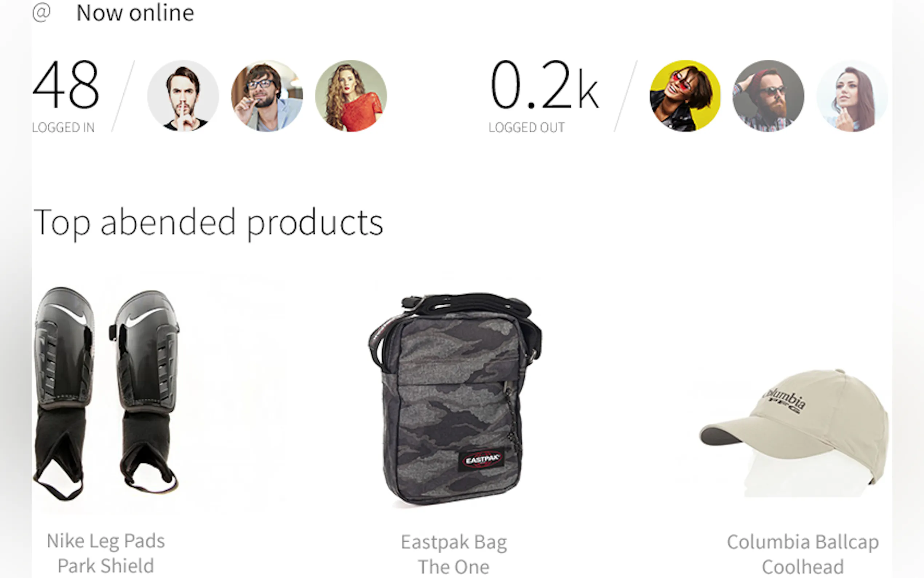Viewport: 924px width, 578px height.
Task: Open the Nike shin guards product image
Action: click(x=106, y=393)
